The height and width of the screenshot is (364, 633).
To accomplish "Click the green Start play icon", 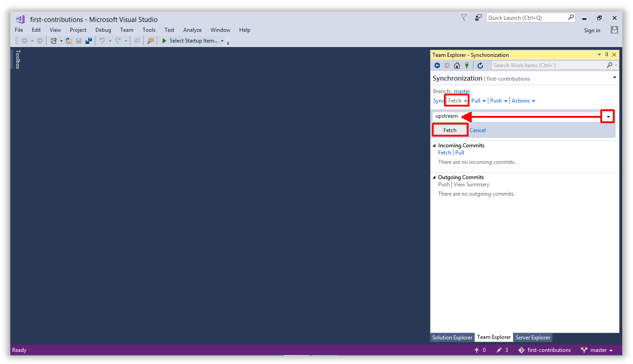I will [164, 41].
